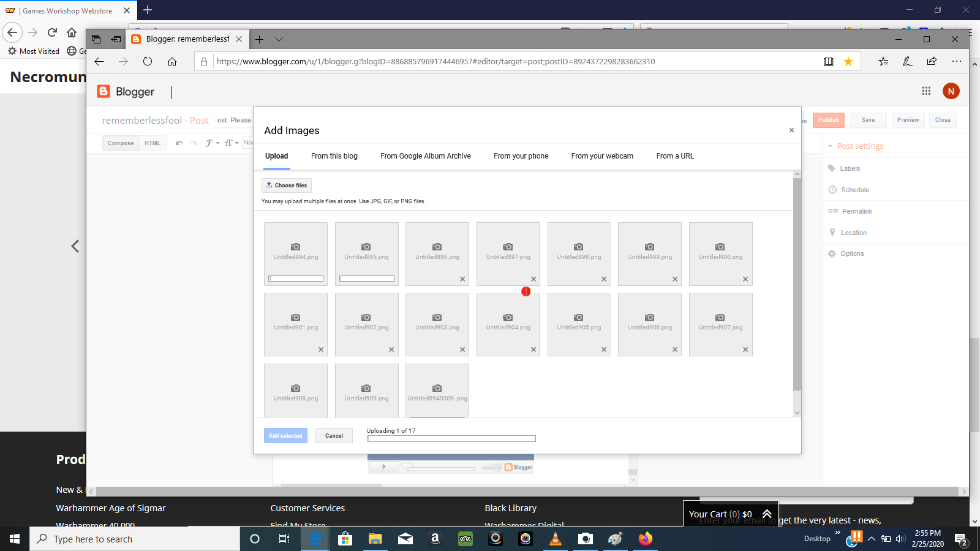Go to Edge home page

point(172,61)
